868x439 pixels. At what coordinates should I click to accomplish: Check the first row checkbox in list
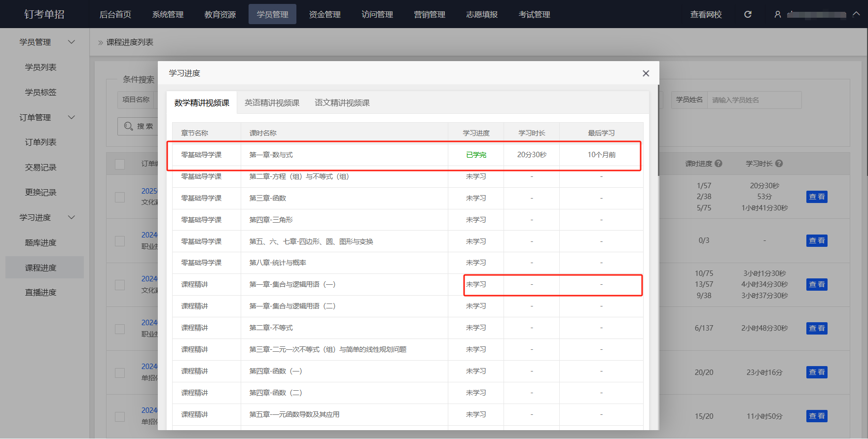pyautogui.click(x=120, y=197)
